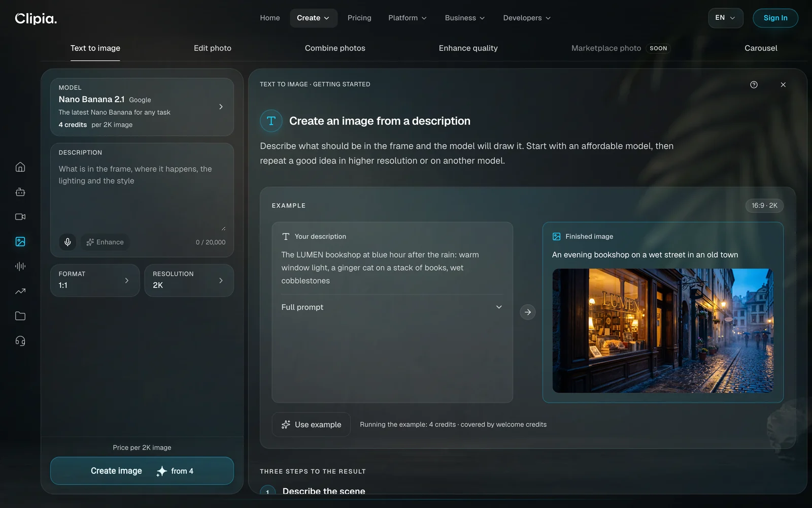Expand the Developers menu
812x508 pixels.
(x=527, y=18)
